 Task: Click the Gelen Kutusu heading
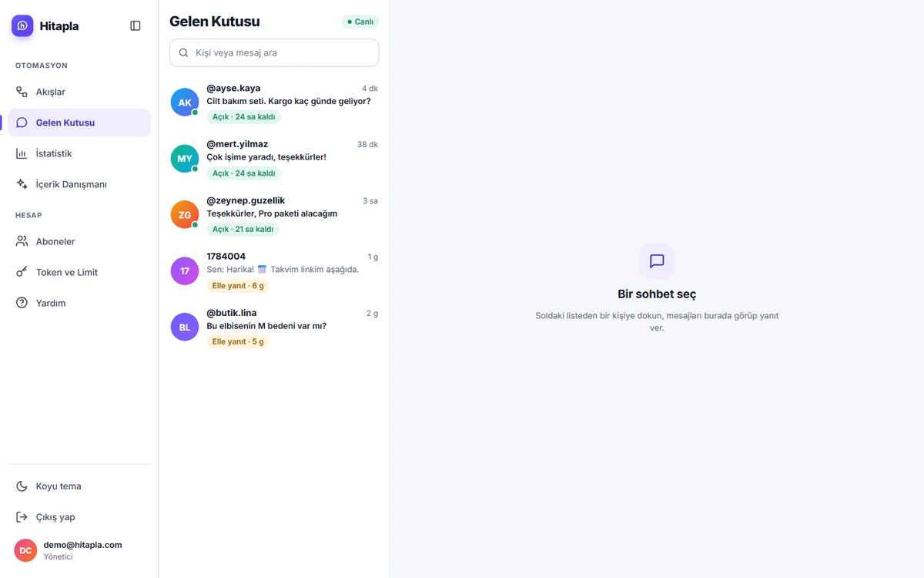[215, 22]
